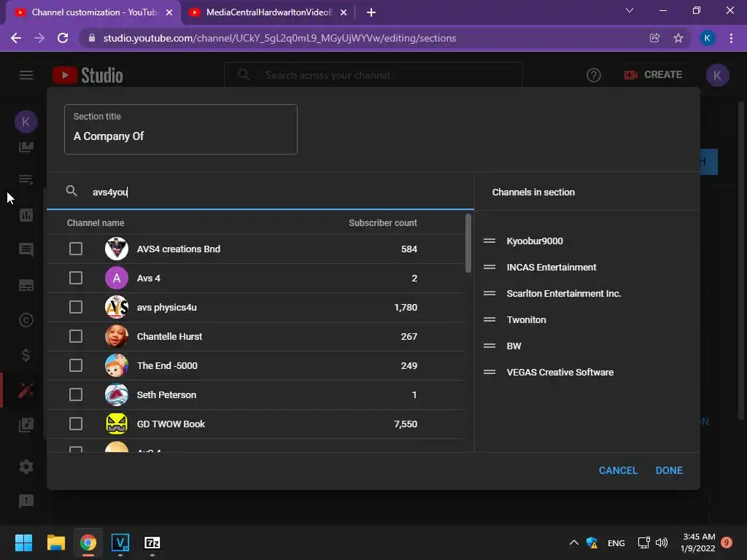Open File Explorer from the taskbar

55,542
